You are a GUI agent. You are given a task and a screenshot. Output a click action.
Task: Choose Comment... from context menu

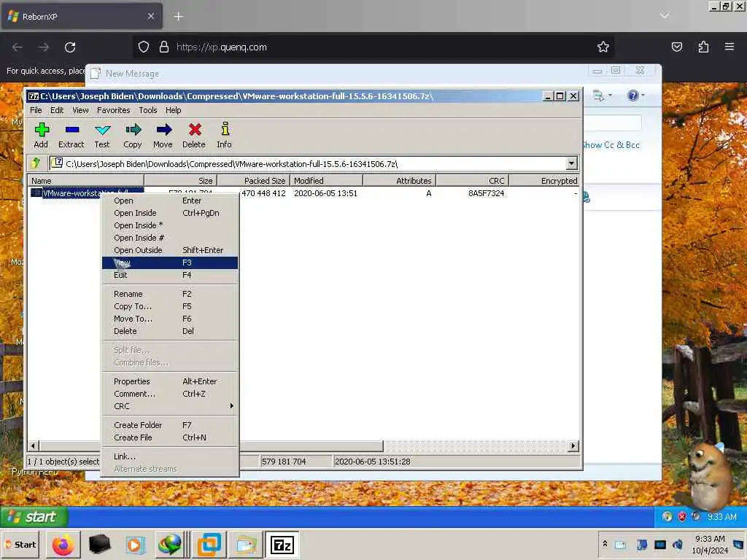click(x=169, y=394)
